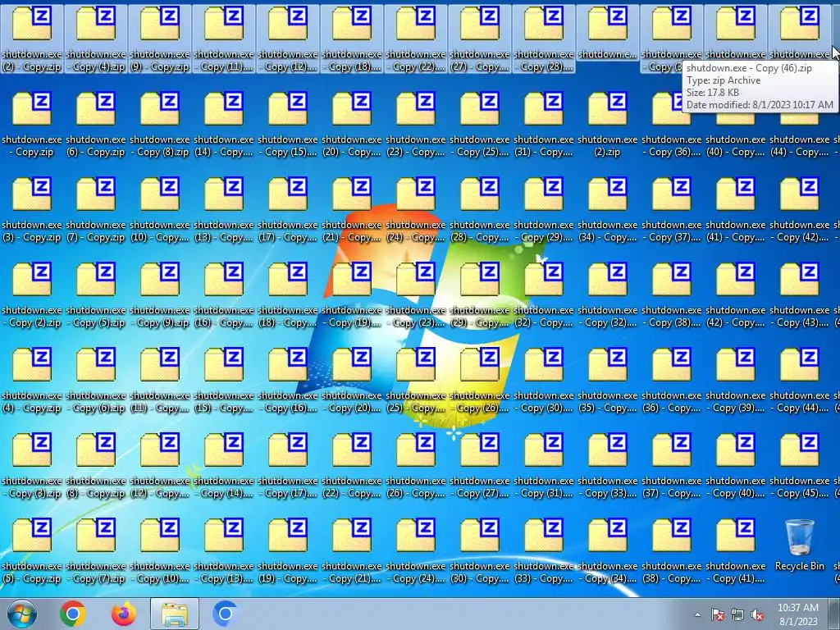The image size is (840, 630).
Task: Select zip file 'shutdown.exe (9) - Copy.zip'
Action: coord(160,39)
